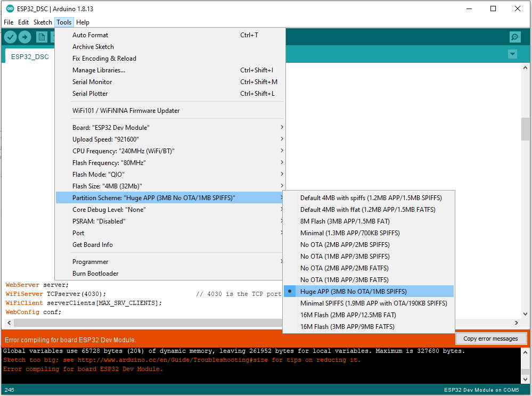Click 'WebConfig conf;' code line
Image resolution: width=532 pixels, height=396 pixels.
[33, 312]
